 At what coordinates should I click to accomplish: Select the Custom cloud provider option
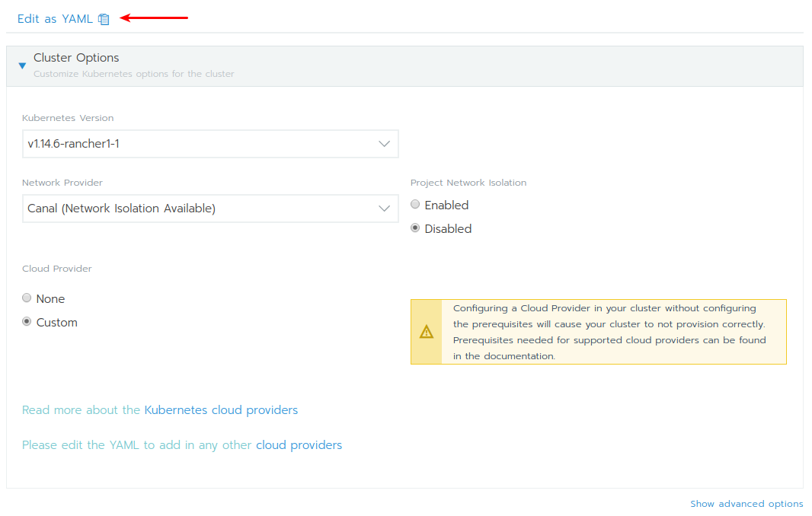click(x=27, y=322)
